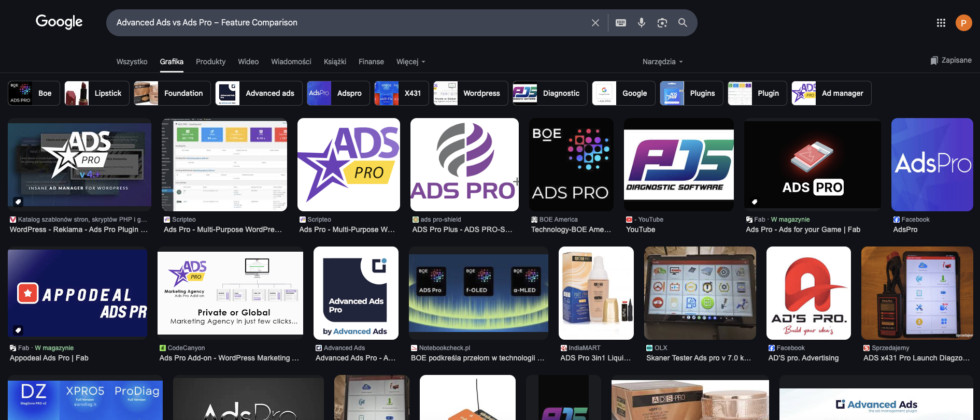Screen dimensions: 980x420
Task: Filter by the Advanced ads chip
Action: (x=259, y=93)
